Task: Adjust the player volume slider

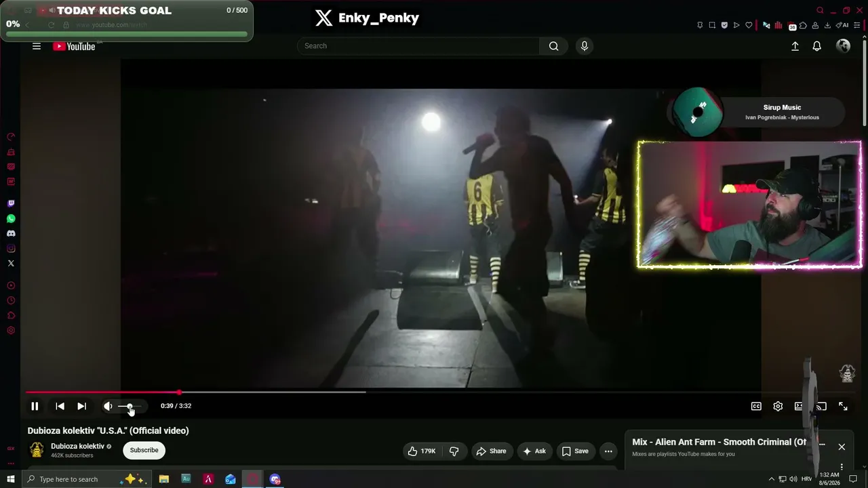Action: click(130, 406)
